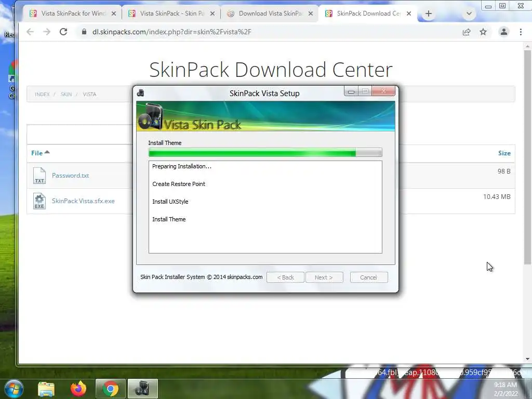Close the Vista SkinPack - Skin Pack tab
The height and width of the screenshot is (399, 532).
coord(212,14)
